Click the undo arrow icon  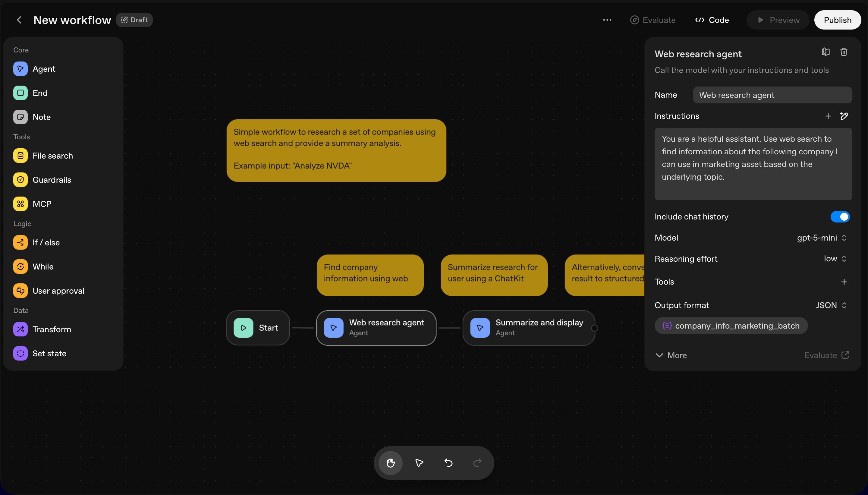click(448, 463)
